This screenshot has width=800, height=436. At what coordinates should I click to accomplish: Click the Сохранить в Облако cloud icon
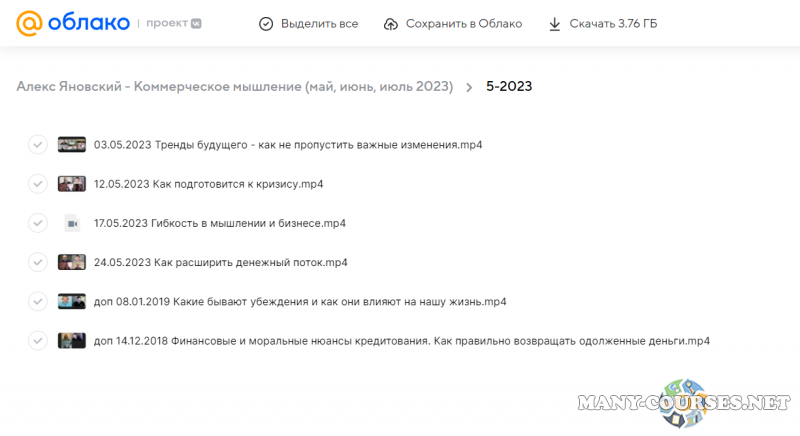tap(391, 23)
